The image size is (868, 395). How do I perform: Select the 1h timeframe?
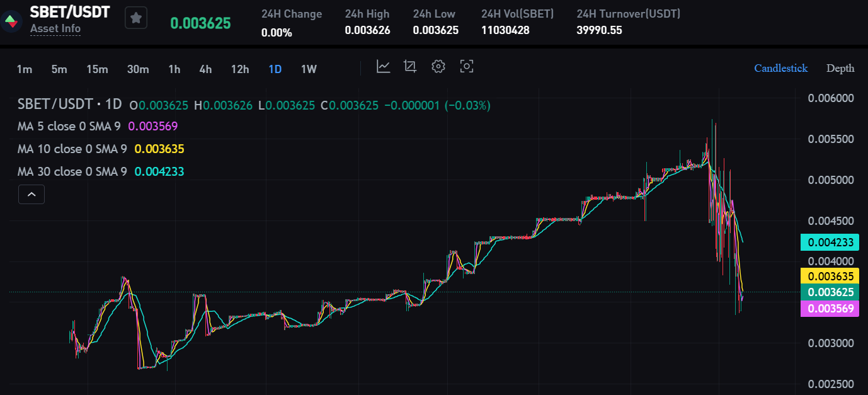174,69
